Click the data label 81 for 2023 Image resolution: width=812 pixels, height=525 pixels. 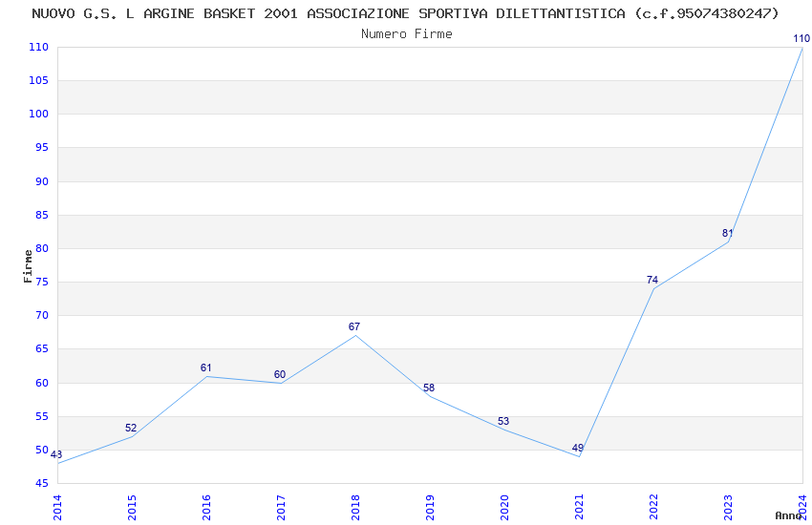[728, 233]
